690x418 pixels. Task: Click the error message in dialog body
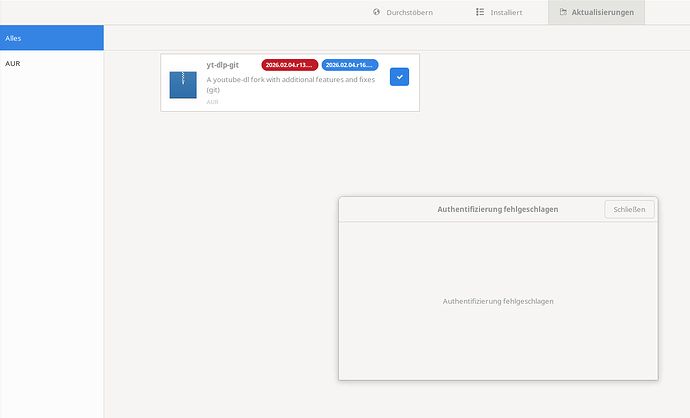coord(497,301)
